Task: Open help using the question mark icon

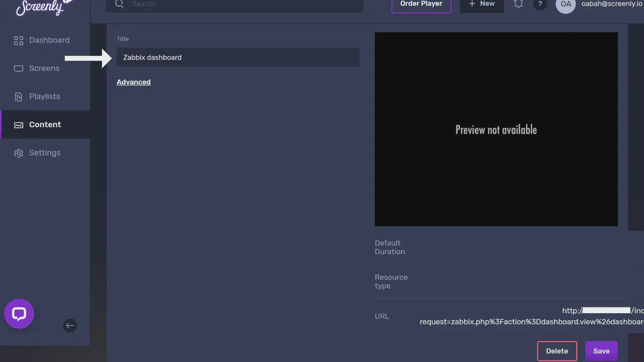Action: click(x=540, y=4)
